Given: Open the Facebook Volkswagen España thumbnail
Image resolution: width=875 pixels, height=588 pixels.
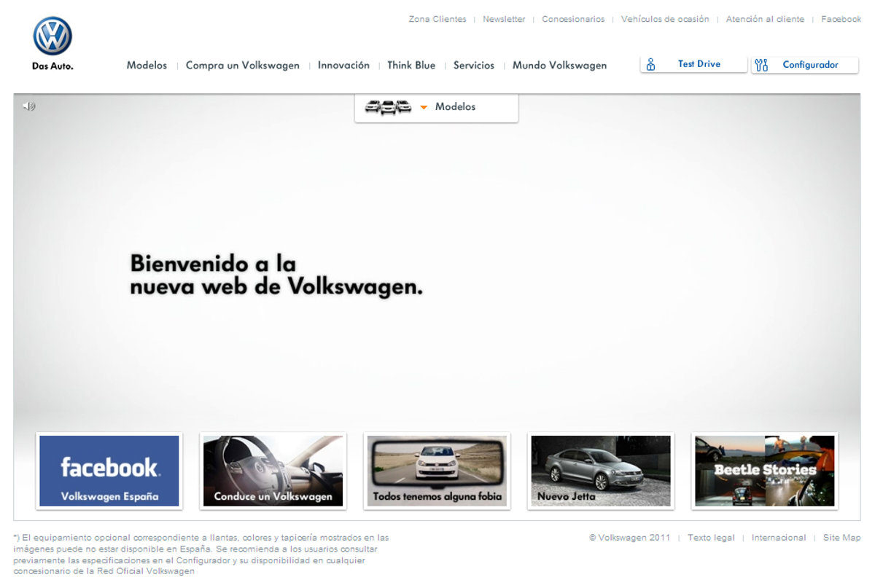Looking at the screenshot, I should (x=109, y=471).
